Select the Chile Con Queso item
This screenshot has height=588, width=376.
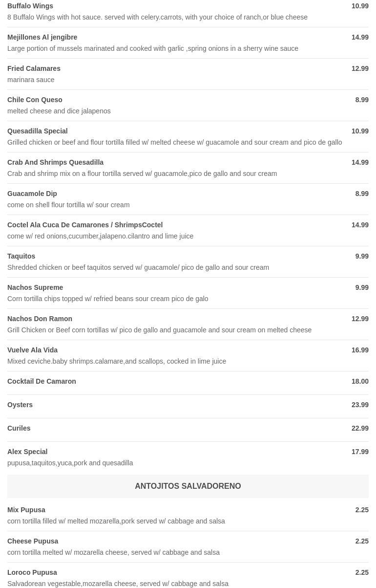[x=35, y=100]
